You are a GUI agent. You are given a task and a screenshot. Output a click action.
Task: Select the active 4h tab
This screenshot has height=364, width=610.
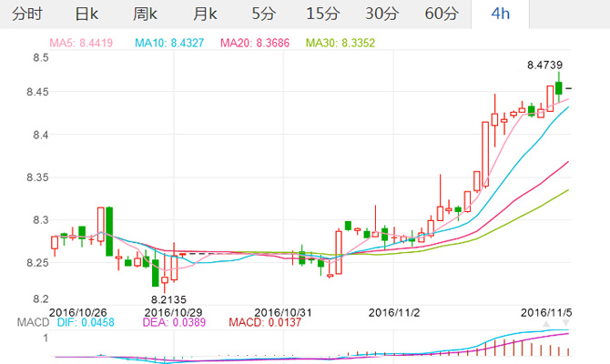501,14
